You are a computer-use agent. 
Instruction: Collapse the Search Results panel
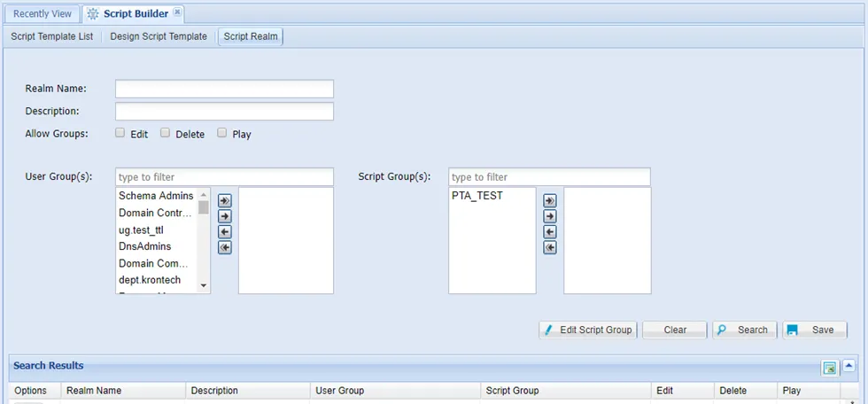click(x=849, y=366)
